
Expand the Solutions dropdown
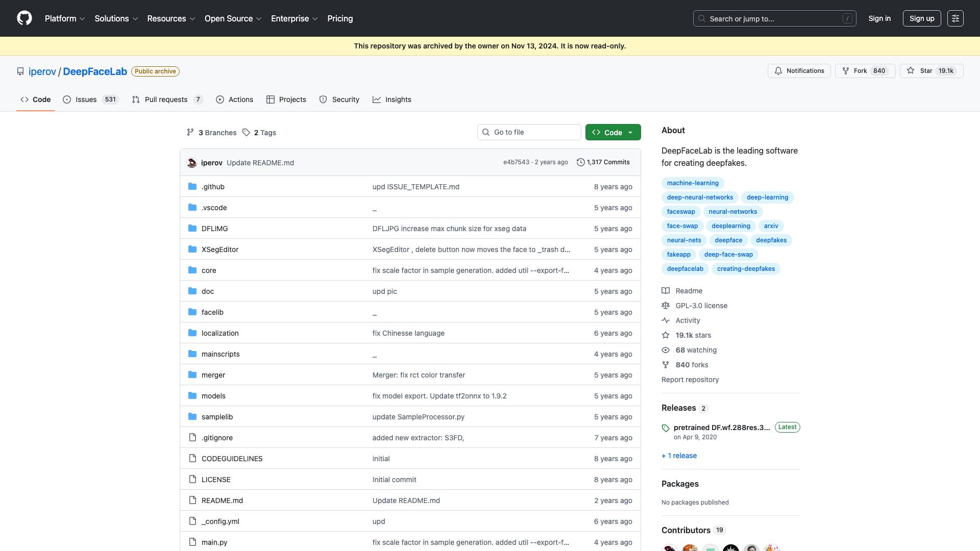(x=116, y=18)
